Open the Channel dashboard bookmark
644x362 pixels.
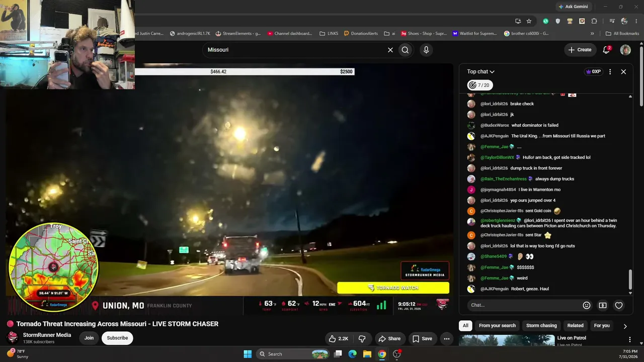[x=290, y=34]
